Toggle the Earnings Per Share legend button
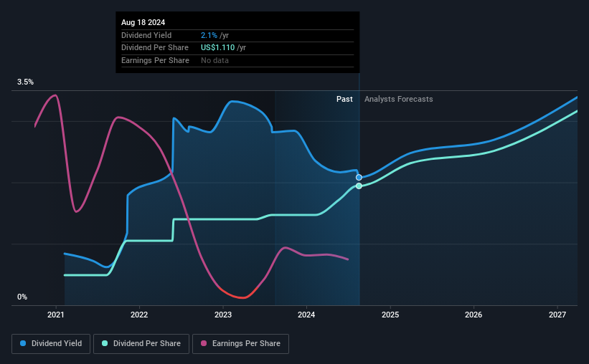Image resolution: width=589 pixels, height=364 pixels. click(240, 344)
